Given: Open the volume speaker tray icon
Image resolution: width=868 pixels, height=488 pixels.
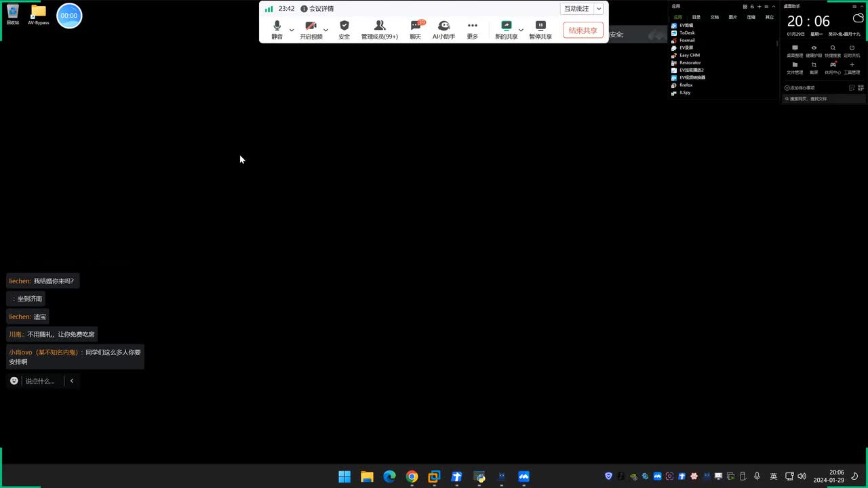Looking at the screenshot, I should [802, 476].
